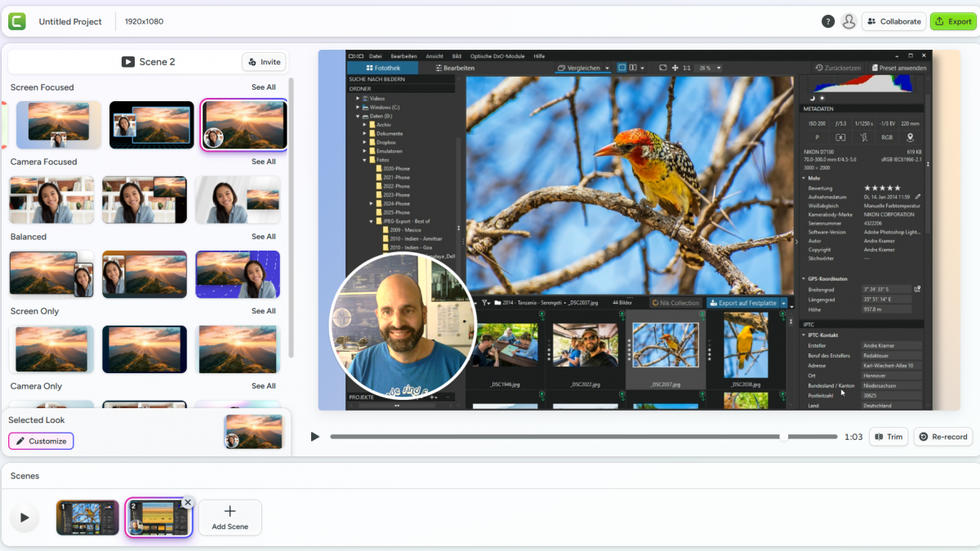This screenshot has height=551, width=980.
Task: Click the Trim button
Action: 889,437
